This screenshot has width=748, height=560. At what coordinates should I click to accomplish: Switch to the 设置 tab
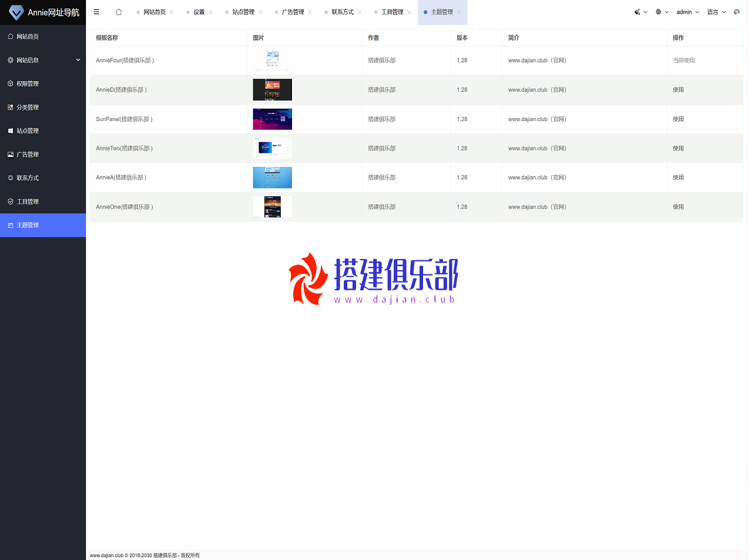pos(199,12)
